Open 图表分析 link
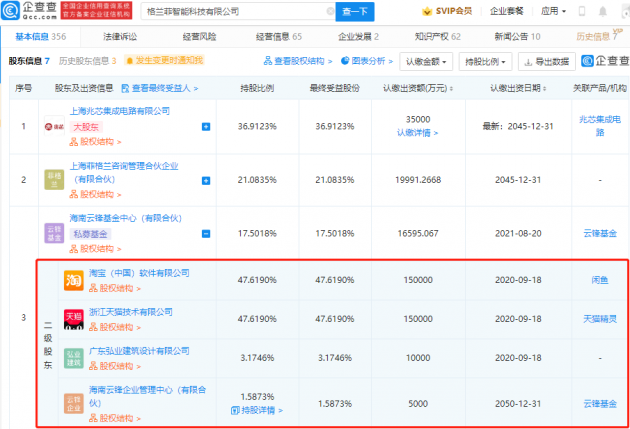The width and height of the screenshot is (630, 429). pyautogui.click(x=367, y=61)
